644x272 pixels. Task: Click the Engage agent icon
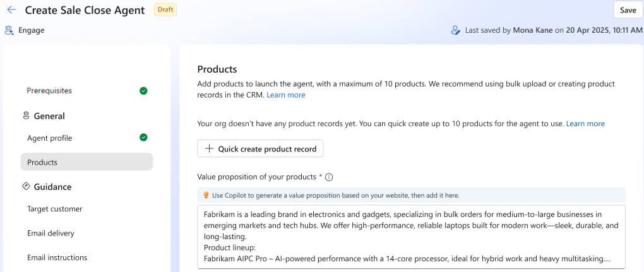tap(9, 30)
